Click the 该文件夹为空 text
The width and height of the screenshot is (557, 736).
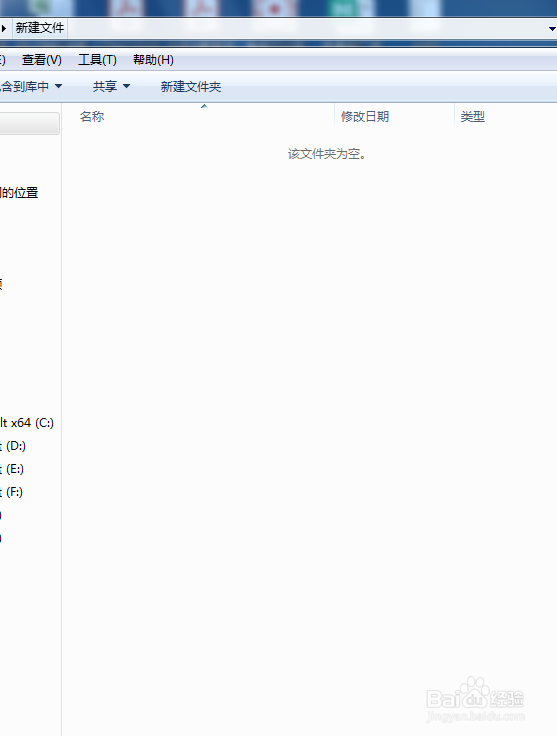click(327, 153)
